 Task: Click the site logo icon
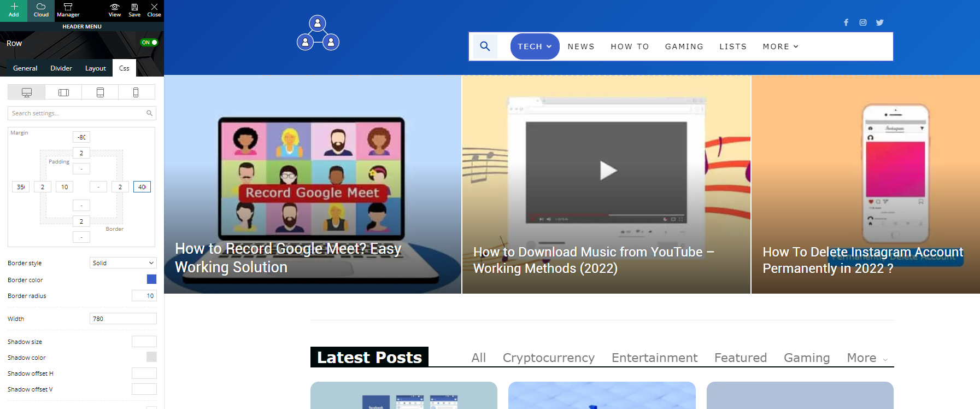318,33
